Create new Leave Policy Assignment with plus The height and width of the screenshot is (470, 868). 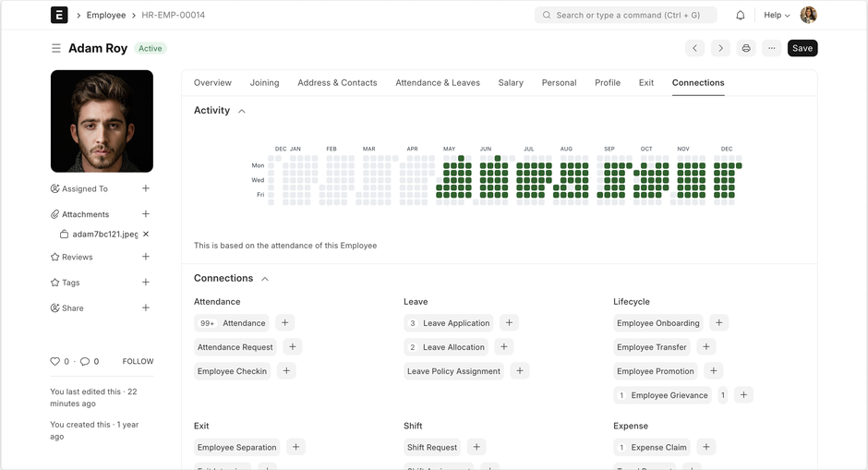click(520, 371)
